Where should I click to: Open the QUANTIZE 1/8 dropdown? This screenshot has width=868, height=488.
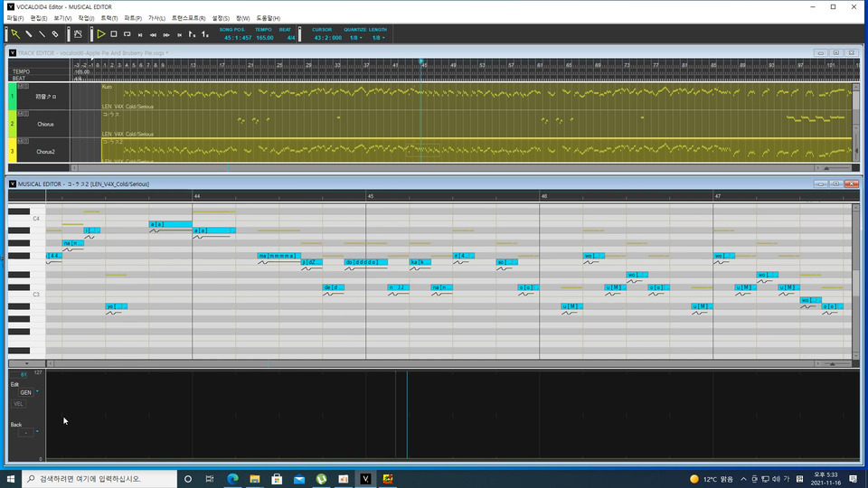click(x=354, y=38)
